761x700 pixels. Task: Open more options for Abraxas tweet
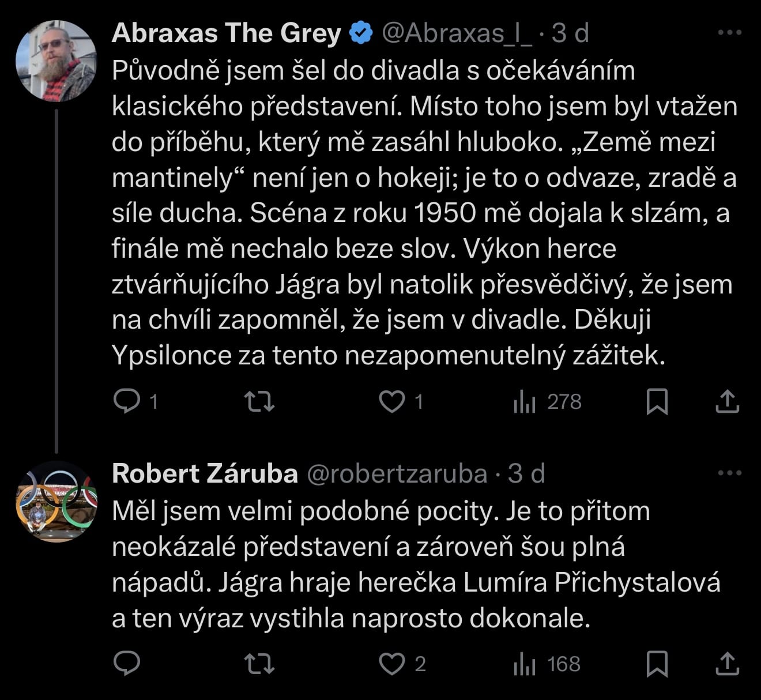[x=729, y=33]
